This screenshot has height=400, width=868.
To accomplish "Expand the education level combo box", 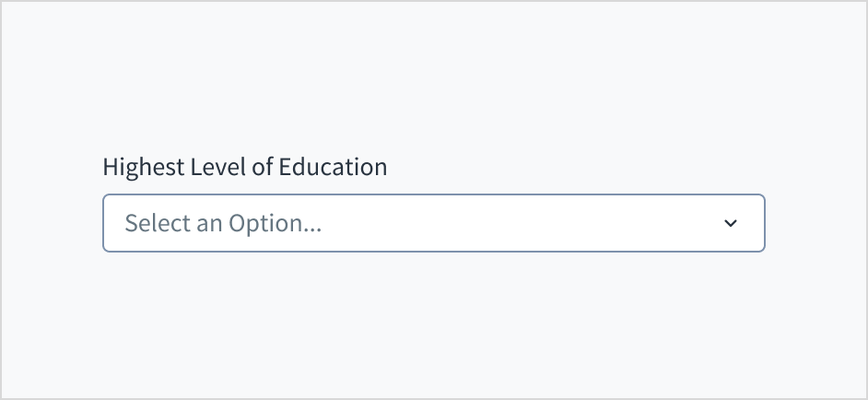I will click(x=433, y=223).
